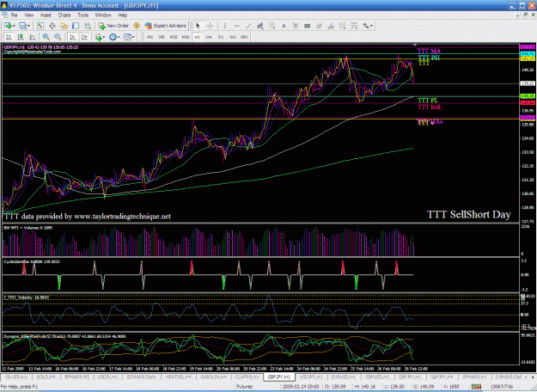537x392 pixels.
Task: Select the Andrews Pitchfork lines tool
Action: (x=319, y=26)
